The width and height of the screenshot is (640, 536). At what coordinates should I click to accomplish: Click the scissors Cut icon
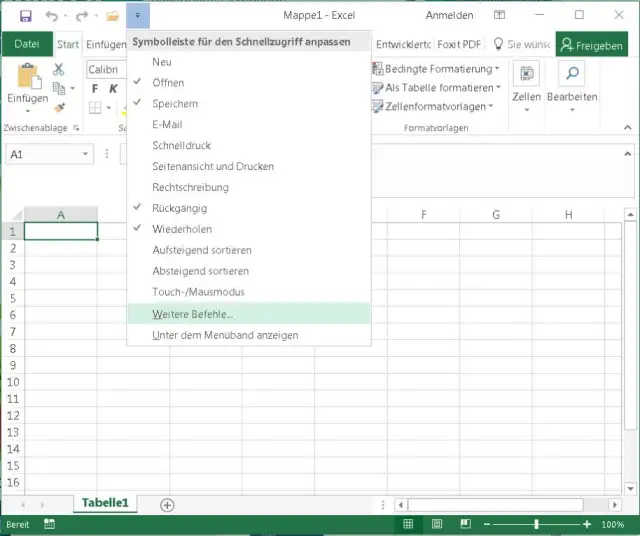pos(59,69)
